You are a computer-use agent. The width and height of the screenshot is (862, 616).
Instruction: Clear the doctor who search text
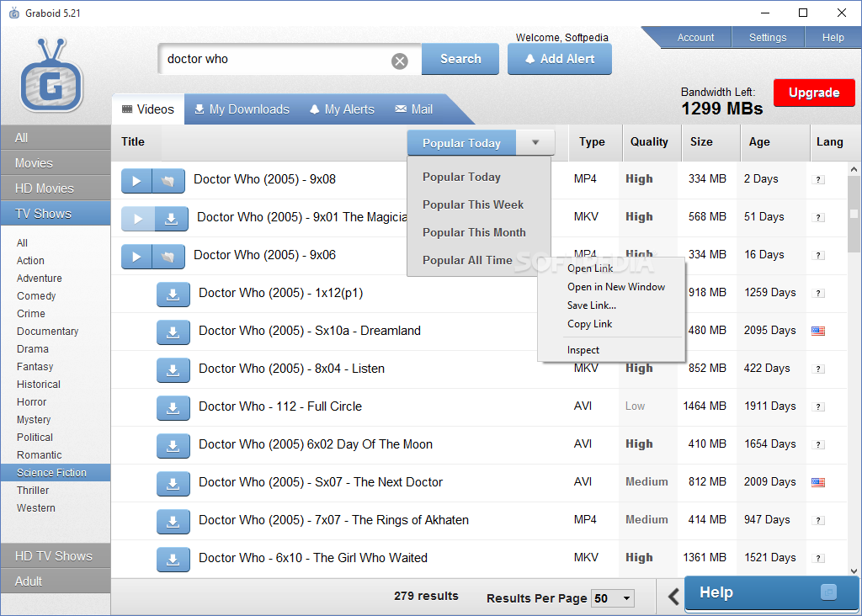[x=400, y=61]
